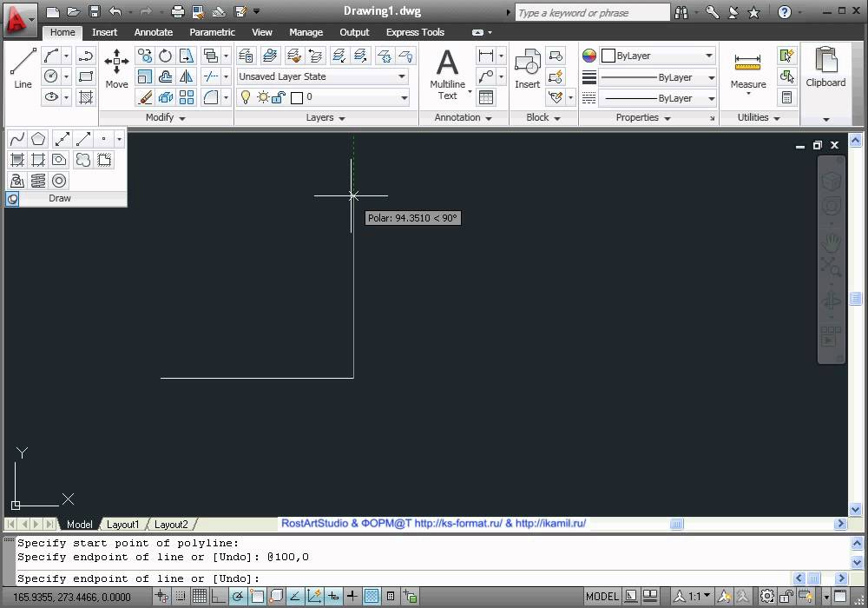Toggle Object Snap Tracking in status bar
868x608 pixels.
(295, 597)
